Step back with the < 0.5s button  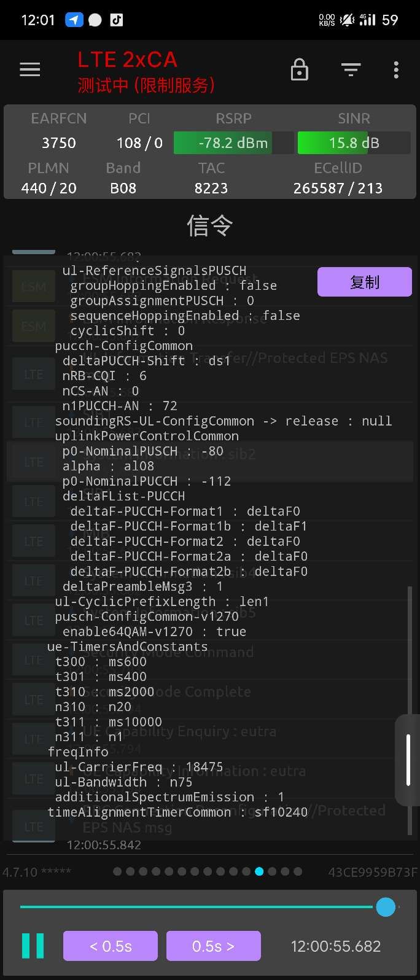pyautogui.click(x=111, y=946)
